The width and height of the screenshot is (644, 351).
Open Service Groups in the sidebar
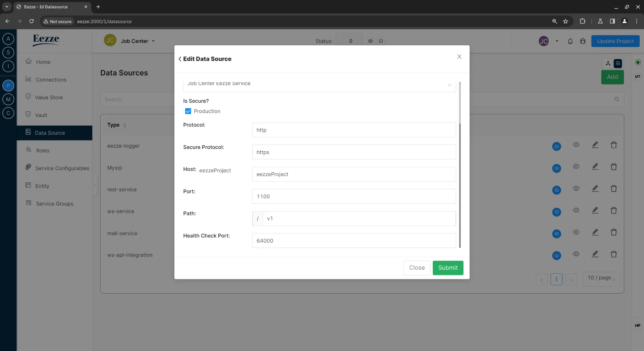55,204
